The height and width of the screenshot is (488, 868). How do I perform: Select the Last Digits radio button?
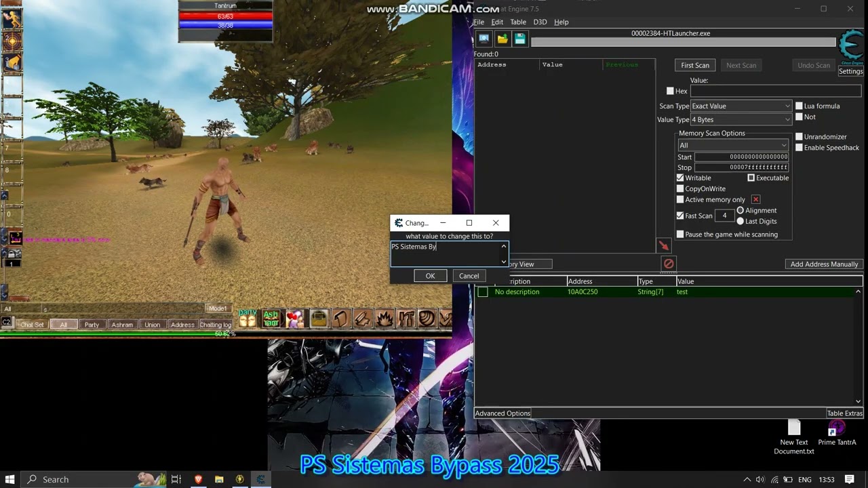(x=741, y=221)
